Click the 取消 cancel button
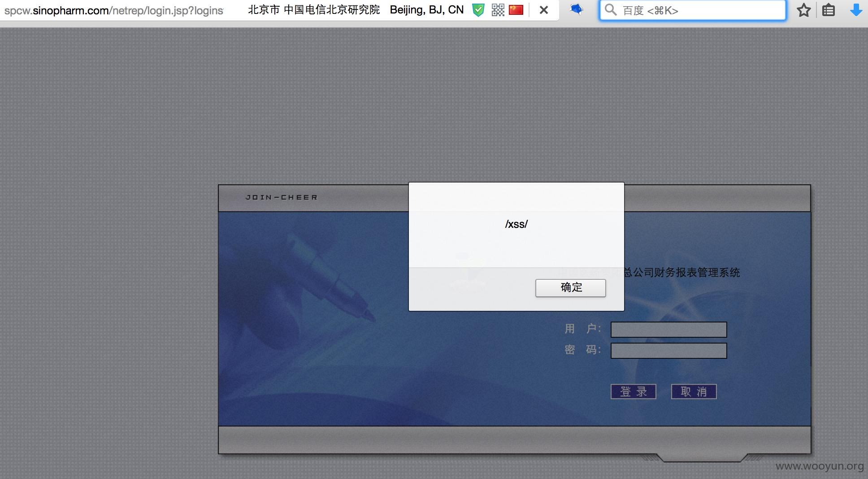Viewport: 868px width, 479px height. 694,392
